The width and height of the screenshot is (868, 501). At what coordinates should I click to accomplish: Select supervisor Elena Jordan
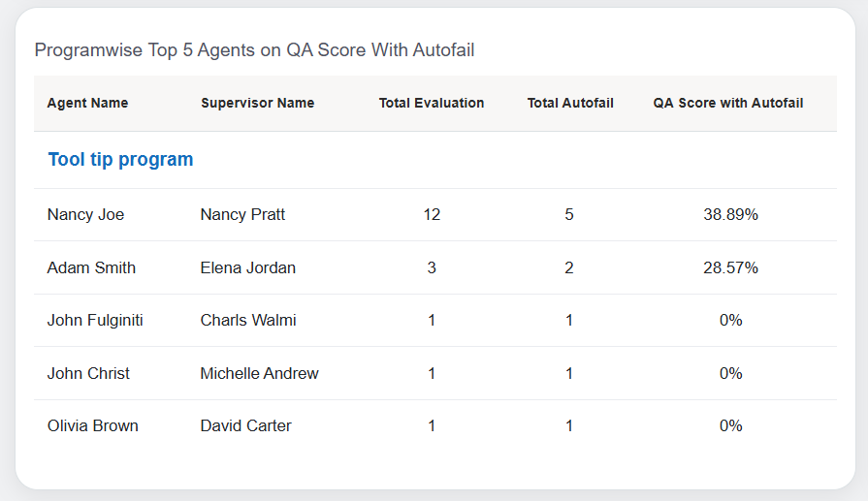(247, 267)
